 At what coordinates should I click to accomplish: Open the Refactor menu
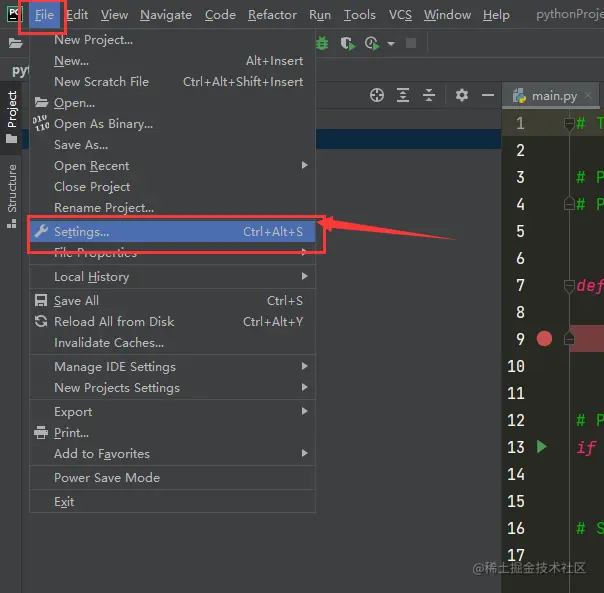[x=272, y=15]
